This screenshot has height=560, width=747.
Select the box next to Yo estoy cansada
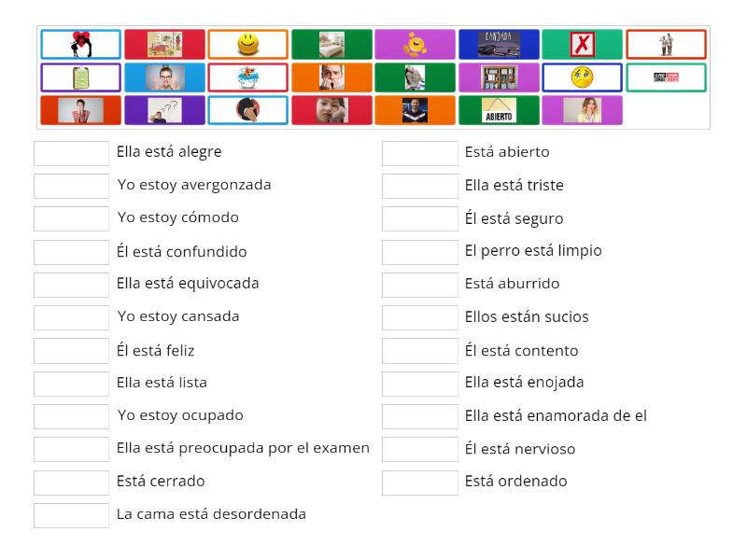pos(72,317)
